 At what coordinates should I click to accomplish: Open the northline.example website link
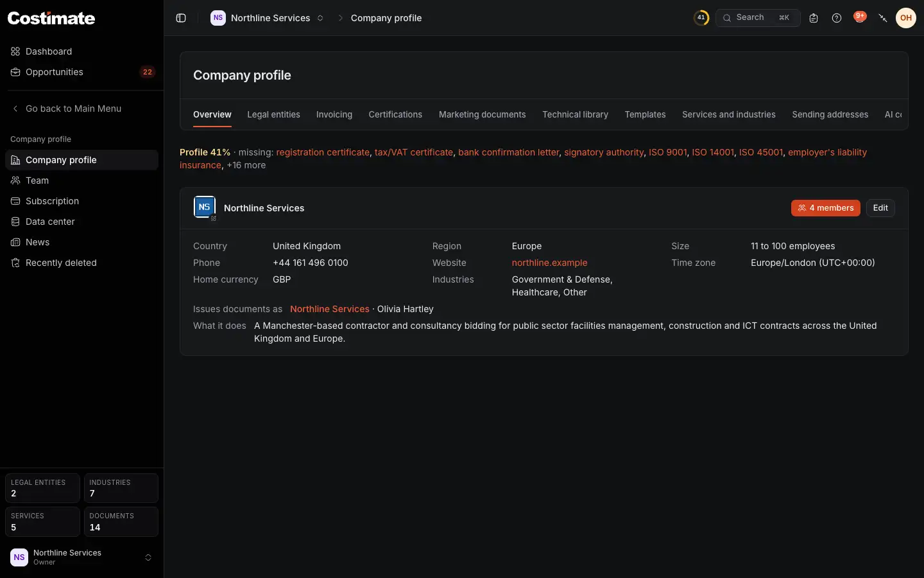coord(550,263)
